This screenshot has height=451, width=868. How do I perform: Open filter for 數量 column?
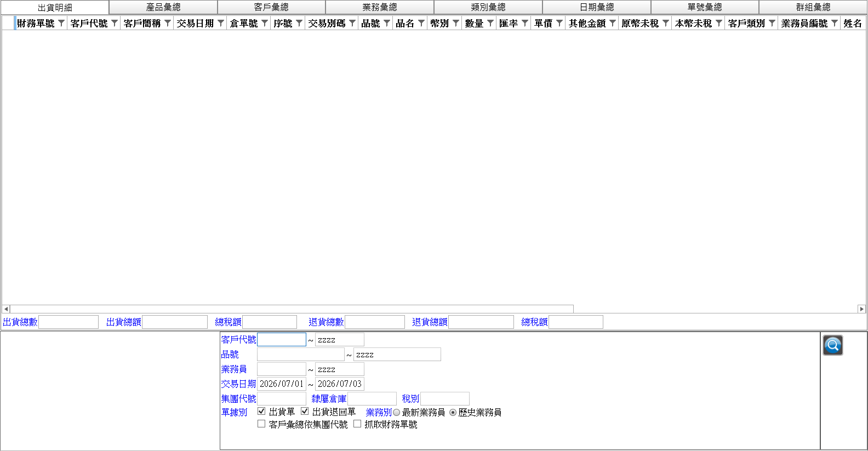click(x=490, y=23)
